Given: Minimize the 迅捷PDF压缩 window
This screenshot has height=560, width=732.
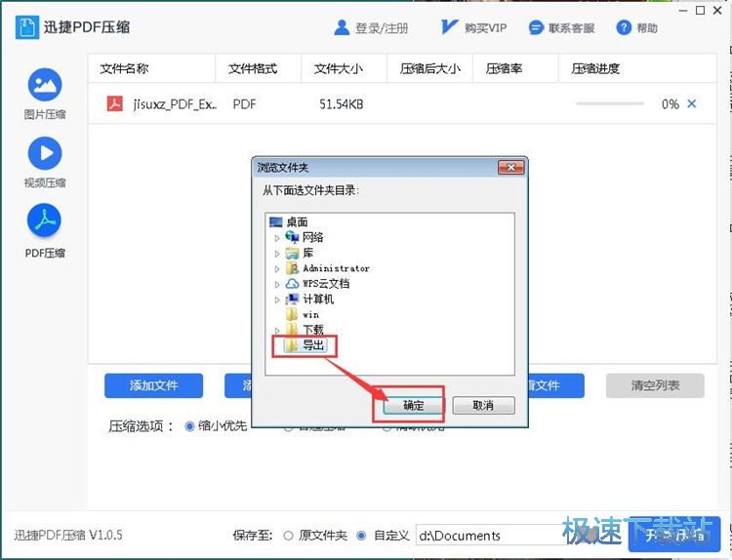Looking at the screenshot, I should click(x=683, y=11).
